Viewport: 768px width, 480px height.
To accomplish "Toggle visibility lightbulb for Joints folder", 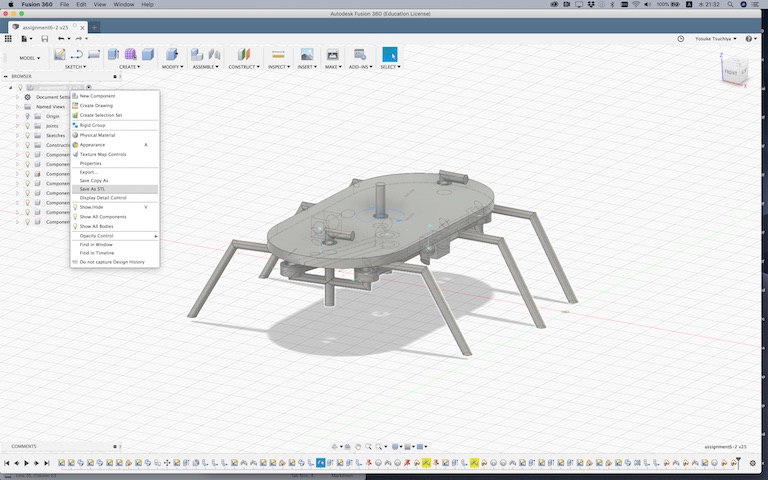I will [27, 126].
